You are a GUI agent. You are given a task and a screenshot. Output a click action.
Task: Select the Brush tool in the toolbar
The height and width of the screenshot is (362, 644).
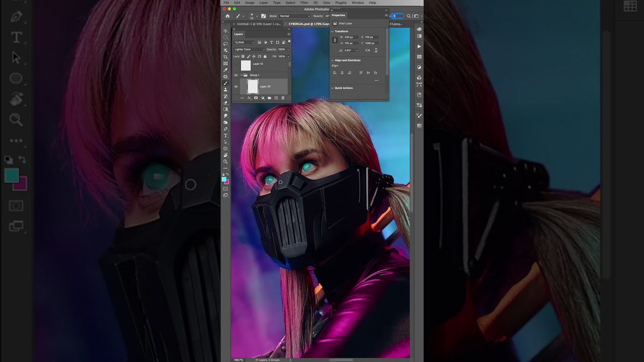click(225, 83)
